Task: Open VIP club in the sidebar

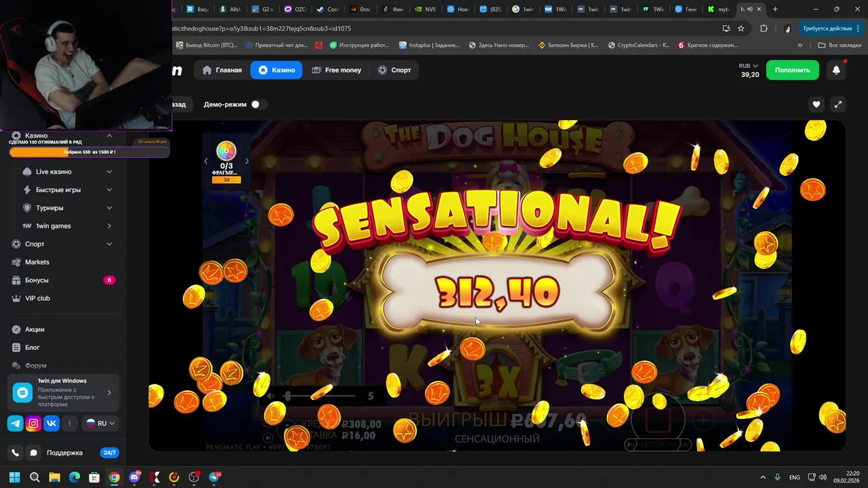Action: point(37,298)
